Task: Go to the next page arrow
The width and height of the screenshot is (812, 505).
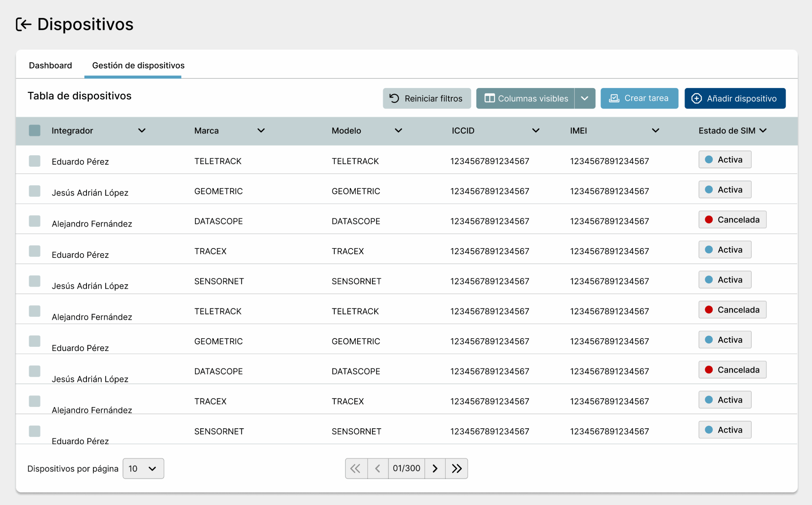Action: tap(435, 468)
